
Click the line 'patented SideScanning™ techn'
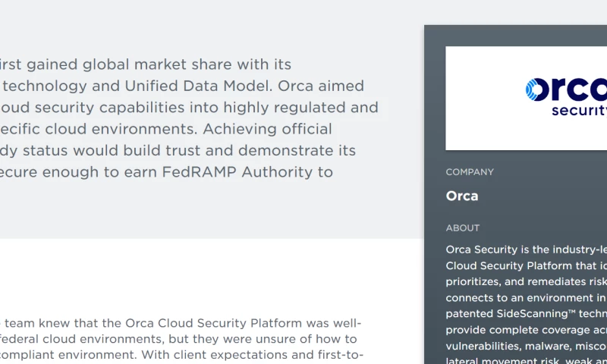[526, 314]
